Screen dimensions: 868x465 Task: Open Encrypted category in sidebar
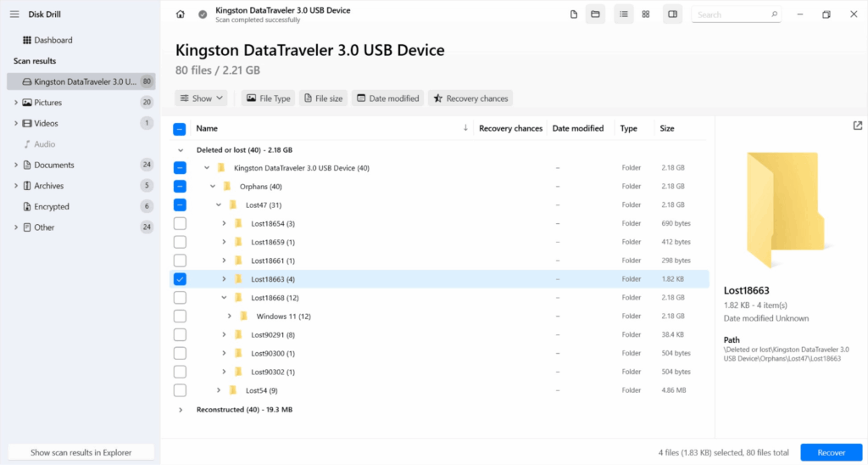tap(52, 206)
